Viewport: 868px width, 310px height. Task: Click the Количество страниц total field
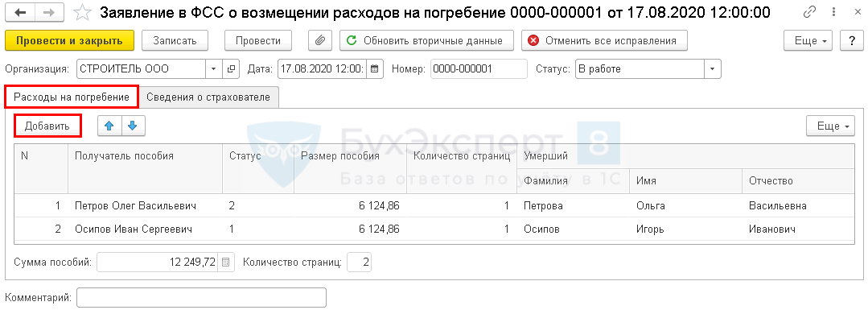[x=360, y=262]
